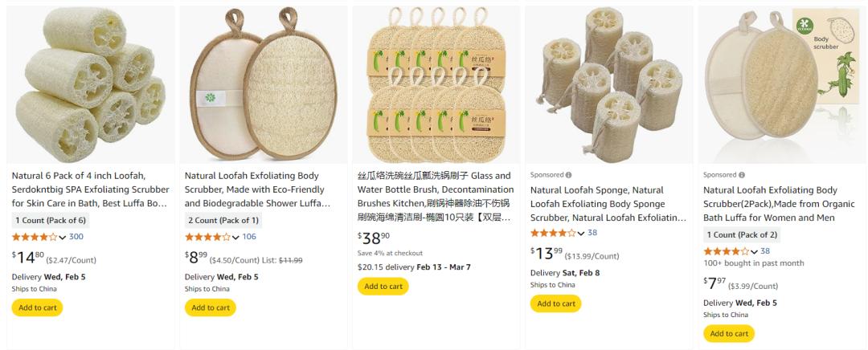
Task: Click the Sponsored info icon on the 2Pack body scrubber
Action: coord(742,174)
